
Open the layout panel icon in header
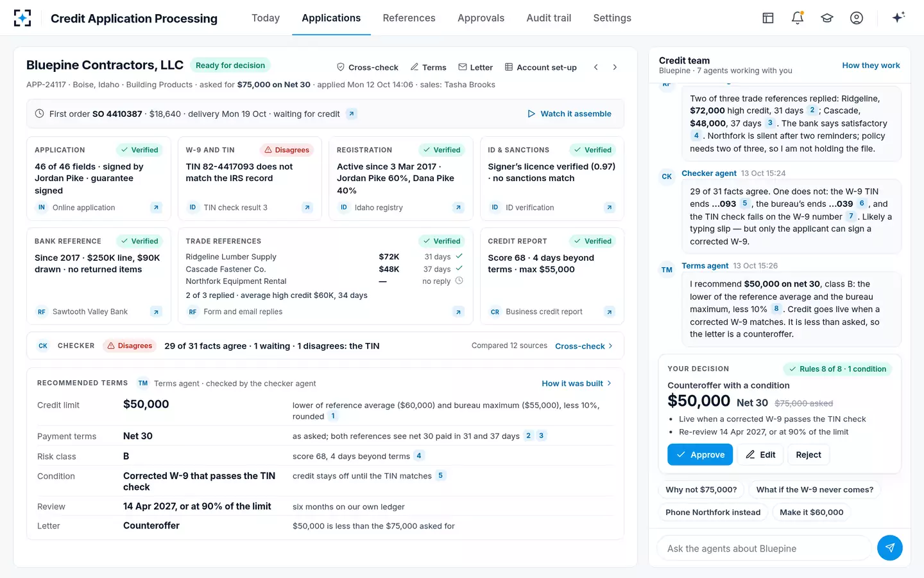(768, 18)
